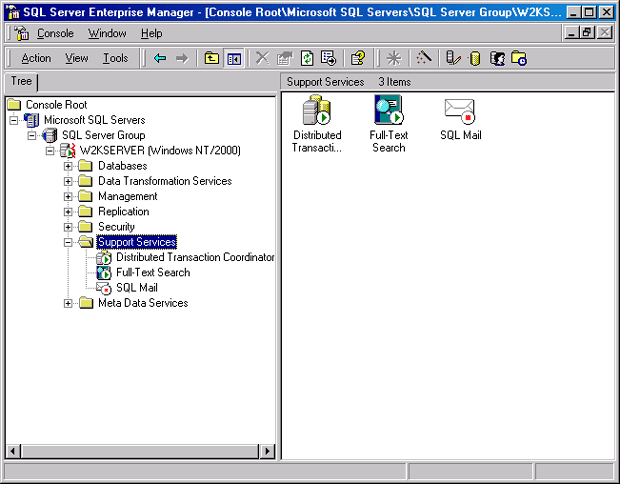The height and width of the screenshot is (484, 620).
Task: Click the New asterisk toolbar icon
Action: 394,59
